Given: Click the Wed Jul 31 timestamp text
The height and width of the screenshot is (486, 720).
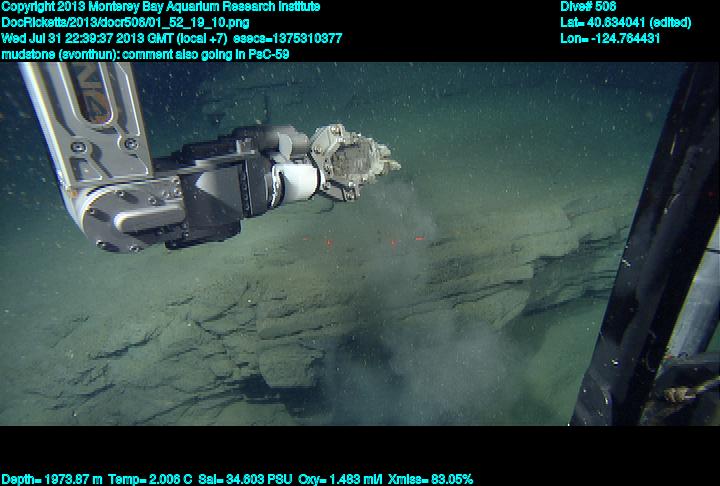Looking at the screenshot, I should click(x=113, y=38).
